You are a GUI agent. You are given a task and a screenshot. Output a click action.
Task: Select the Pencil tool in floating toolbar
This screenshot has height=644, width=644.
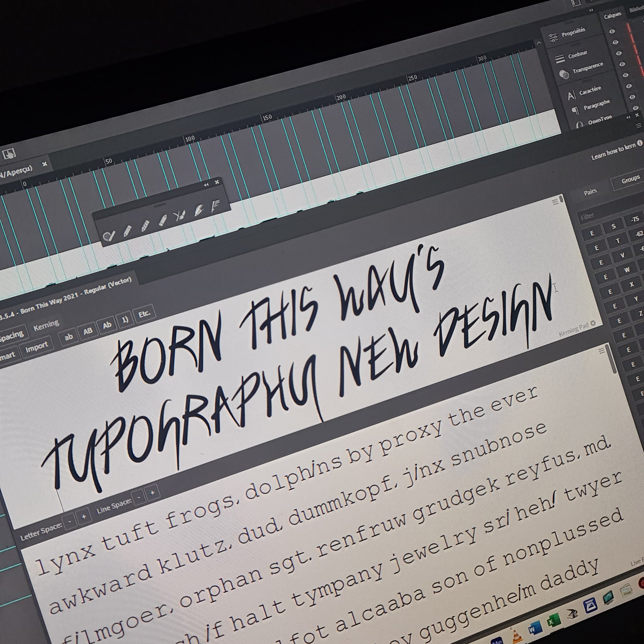(128, 231)
